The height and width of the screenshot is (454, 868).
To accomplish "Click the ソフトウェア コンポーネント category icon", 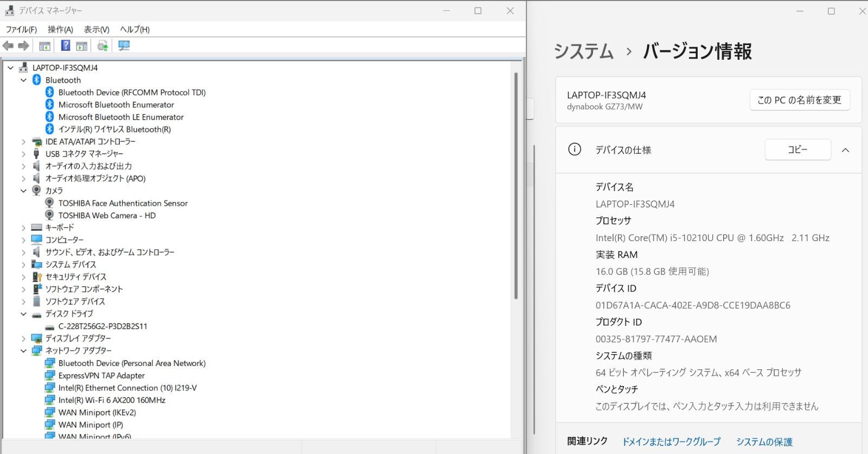I will tap(36, 289).
